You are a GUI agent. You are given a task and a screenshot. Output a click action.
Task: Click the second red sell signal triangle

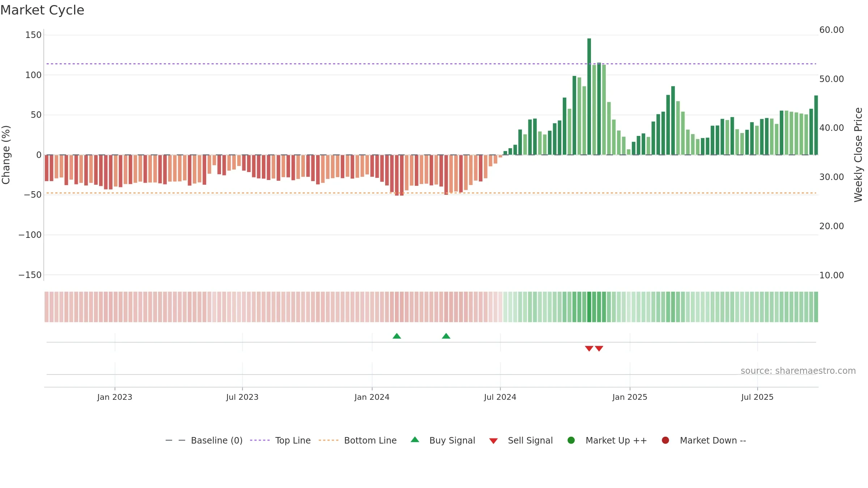tap(599, 348)
